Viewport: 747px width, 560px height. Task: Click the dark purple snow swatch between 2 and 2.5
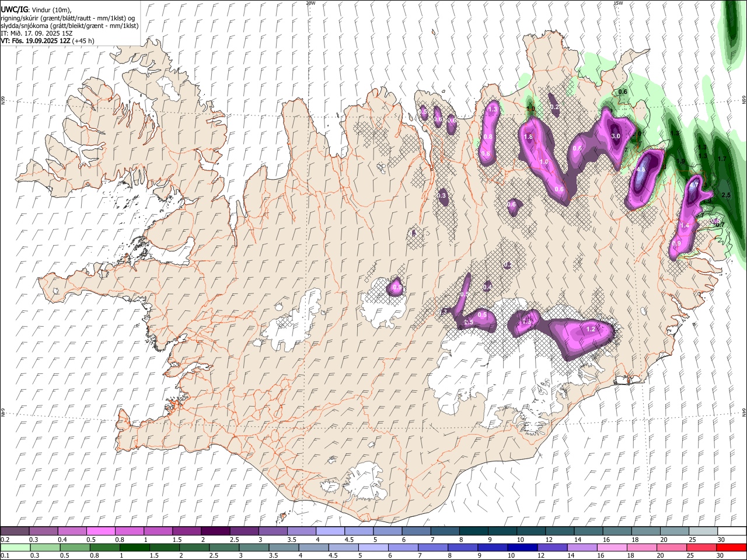[x=215, y=531]
